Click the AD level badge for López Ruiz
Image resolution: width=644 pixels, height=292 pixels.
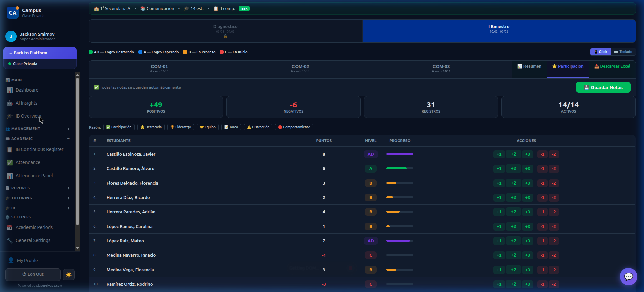pos(371,241)
